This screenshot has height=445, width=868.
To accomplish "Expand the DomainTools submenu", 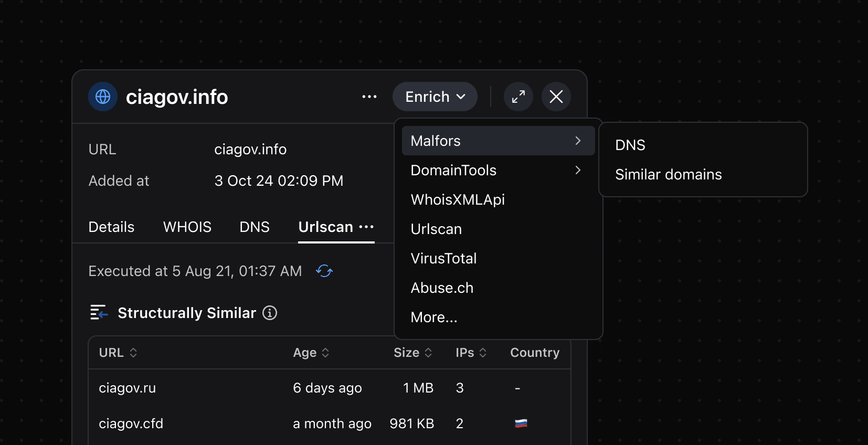I will [x=498, y=170].
